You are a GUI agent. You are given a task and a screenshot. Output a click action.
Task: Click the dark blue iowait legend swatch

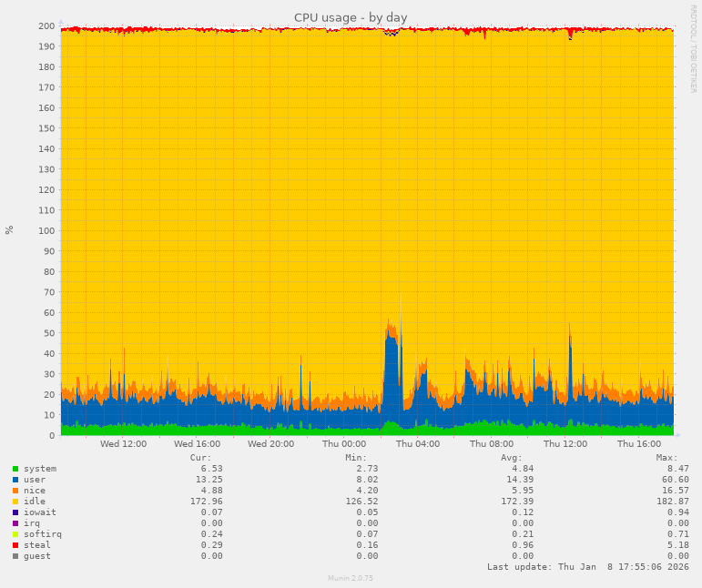coord(15,512)
